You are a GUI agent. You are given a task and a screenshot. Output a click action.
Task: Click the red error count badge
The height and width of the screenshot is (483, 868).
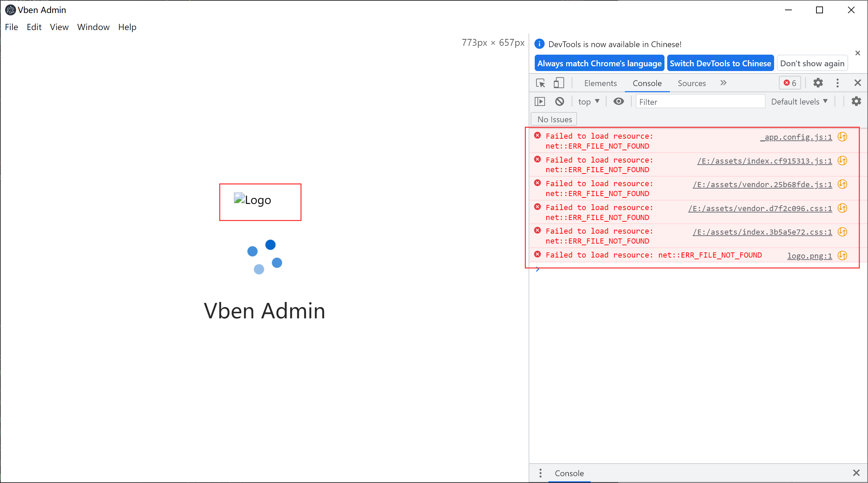point(790,83)
